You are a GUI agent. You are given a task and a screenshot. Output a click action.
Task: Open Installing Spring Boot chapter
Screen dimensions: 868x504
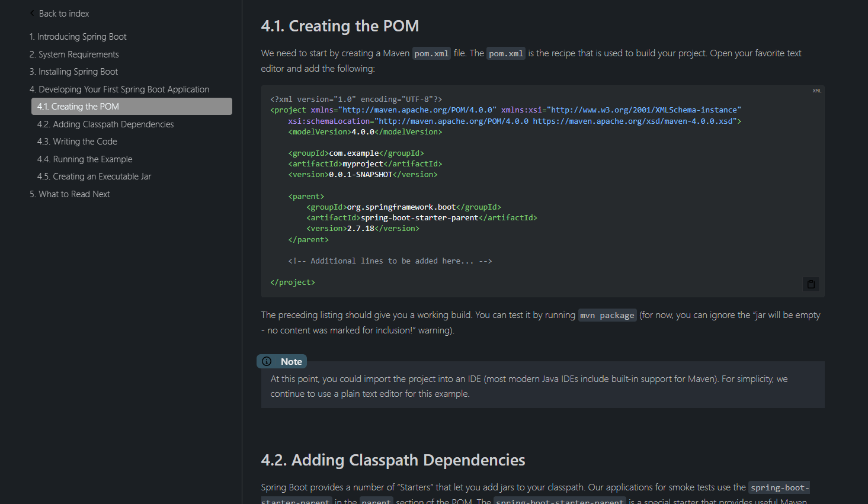coord(73,72)
